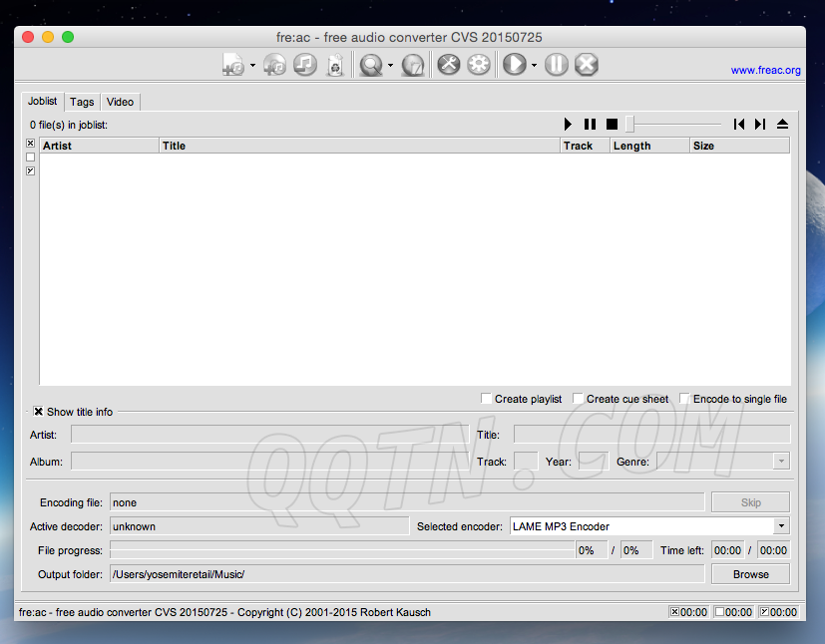
Task: Toggle Encode to single file
Action: click(x=685, y=399)
